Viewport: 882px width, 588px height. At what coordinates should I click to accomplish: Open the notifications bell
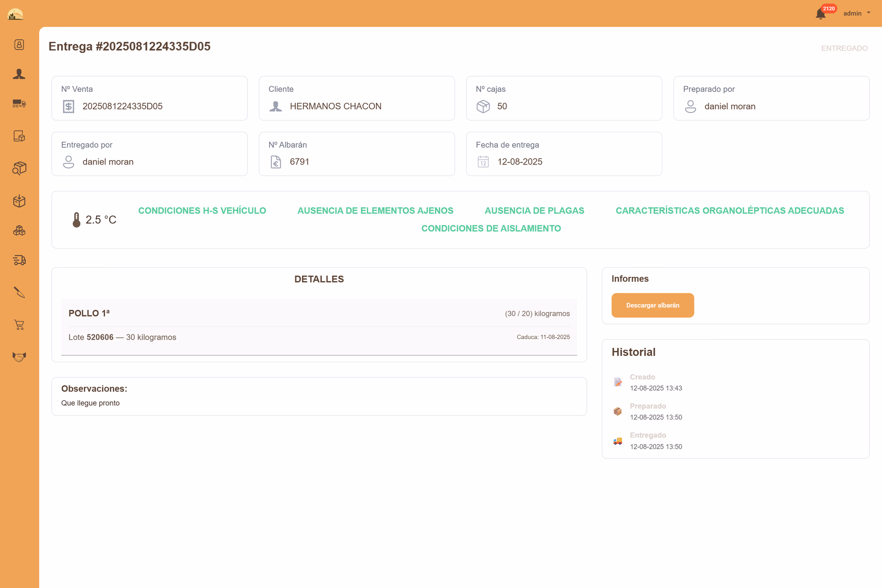820,14
